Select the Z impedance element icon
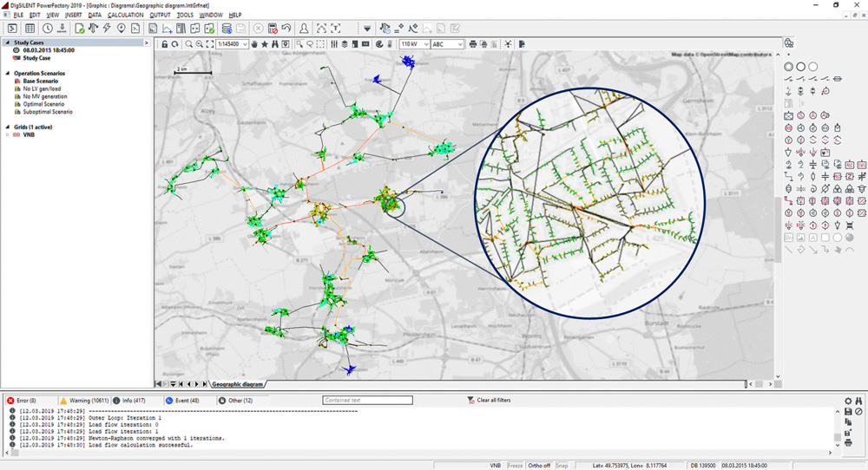The image size is (868, 470). (x=849, y=176)
